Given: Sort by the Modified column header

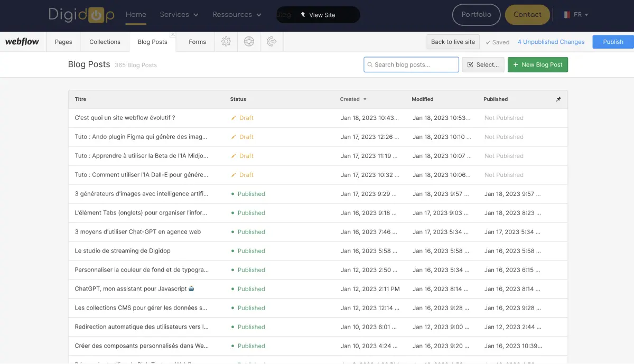Looking at the screenshot, I should 422,99.
